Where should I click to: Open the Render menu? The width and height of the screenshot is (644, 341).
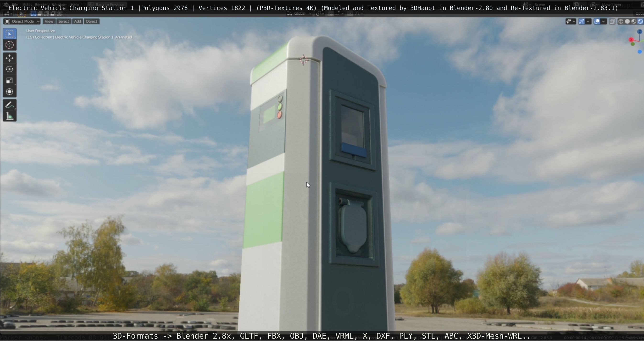41,5
